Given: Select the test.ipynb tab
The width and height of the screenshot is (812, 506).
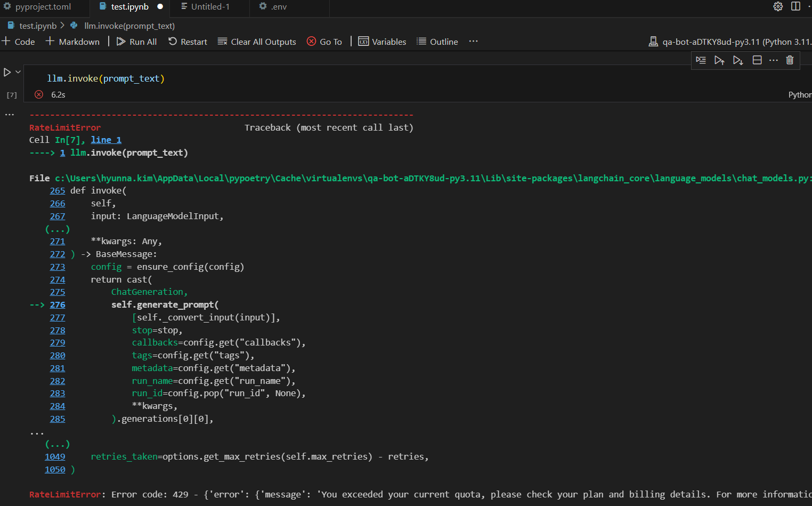Looking at the screenshot, I should [x=129, y=7].
